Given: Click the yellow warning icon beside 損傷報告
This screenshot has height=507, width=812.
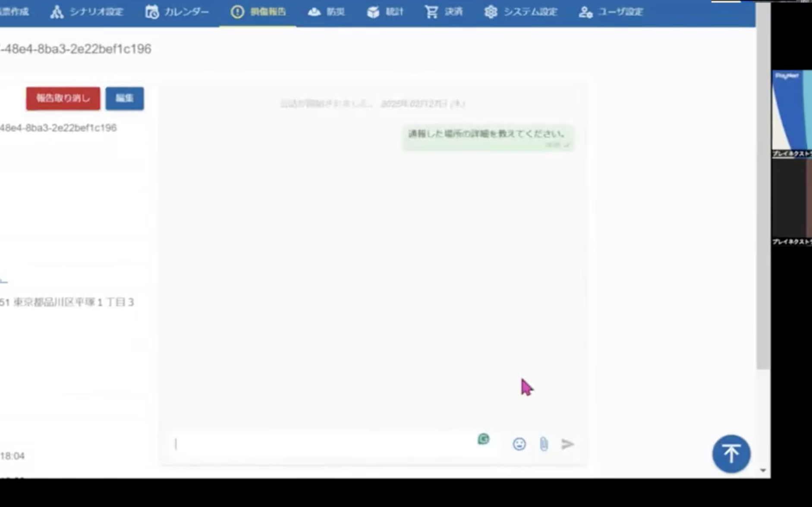Looking at the screenshot, I should 237,12.
